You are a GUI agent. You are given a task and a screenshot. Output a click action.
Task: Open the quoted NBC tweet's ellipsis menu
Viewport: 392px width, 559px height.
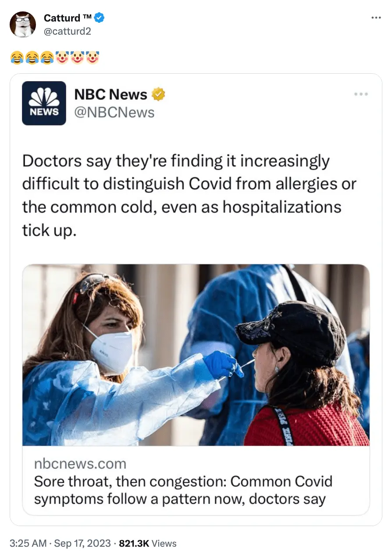pos(361,94)
